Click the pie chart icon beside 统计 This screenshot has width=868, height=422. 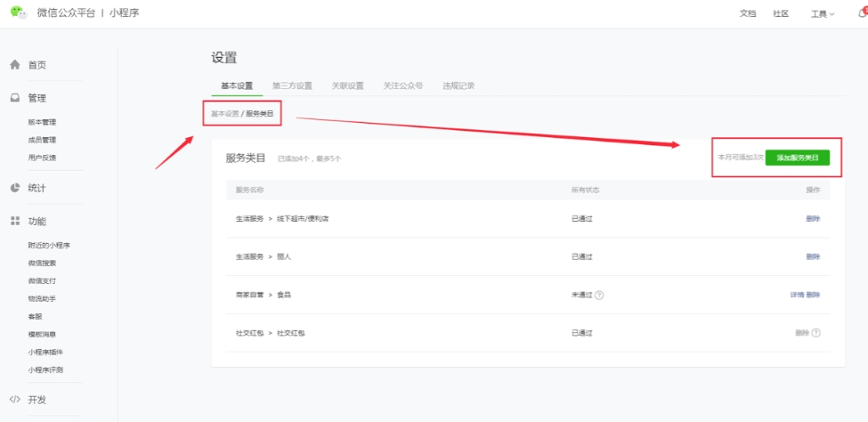point(14,188)
